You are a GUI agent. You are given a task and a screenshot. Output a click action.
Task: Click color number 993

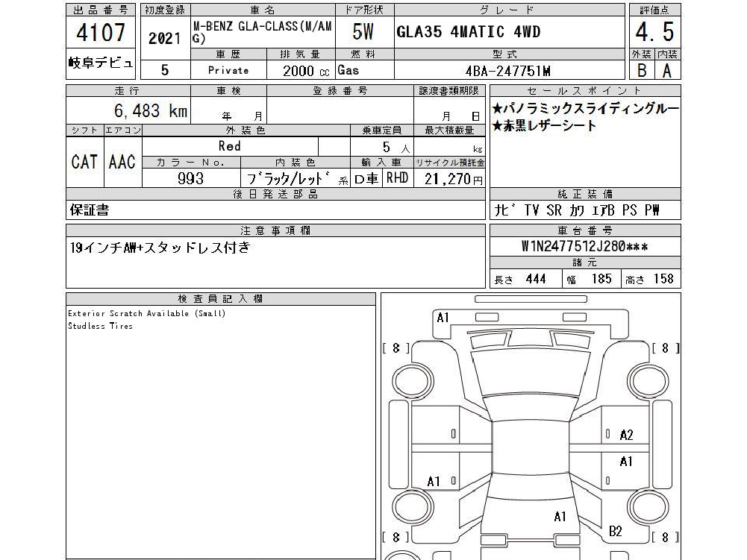click(190, 178)
